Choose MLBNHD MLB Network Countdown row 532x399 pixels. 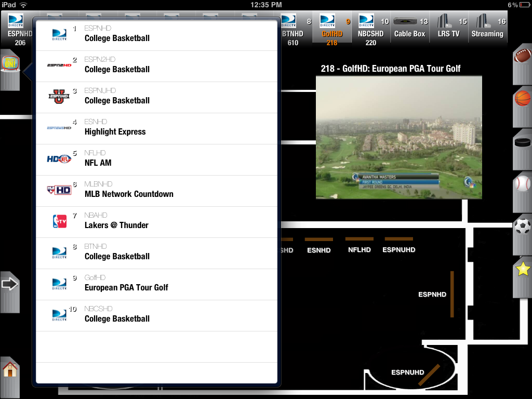pyautogui.click(x=156, y=191)
